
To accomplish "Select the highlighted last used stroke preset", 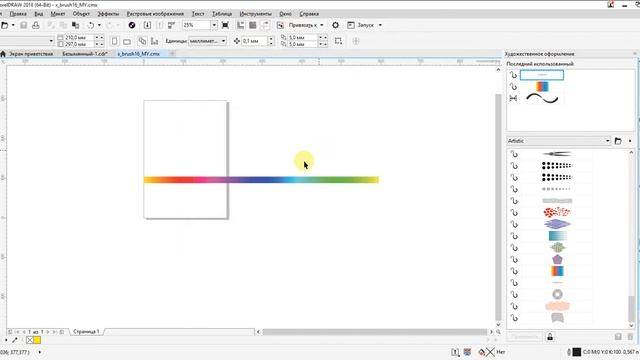I will (542, 75).
